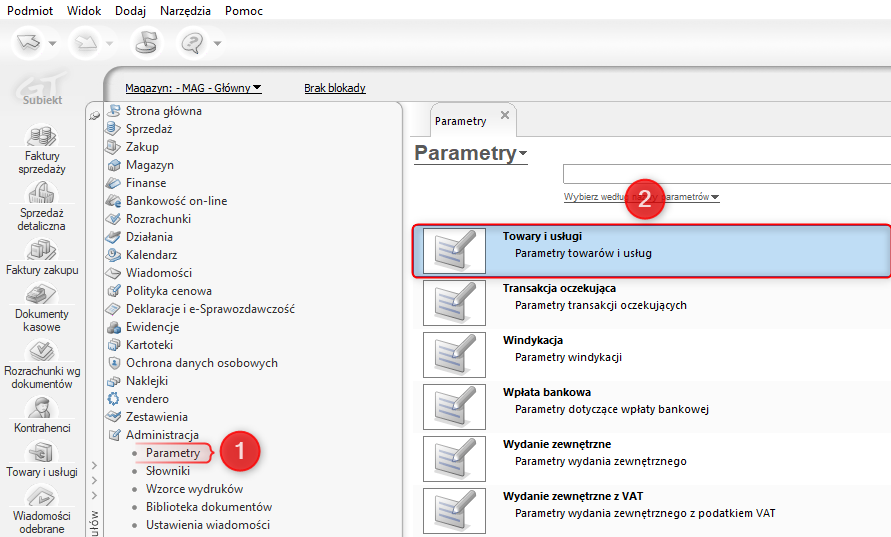891x537 pixels.
Task: Click Parametry windykacji description text
Action: tap(568, 357)
